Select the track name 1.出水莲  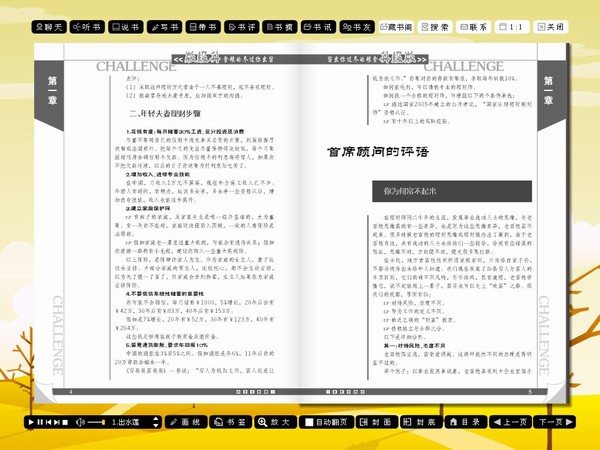click(126, 422)
